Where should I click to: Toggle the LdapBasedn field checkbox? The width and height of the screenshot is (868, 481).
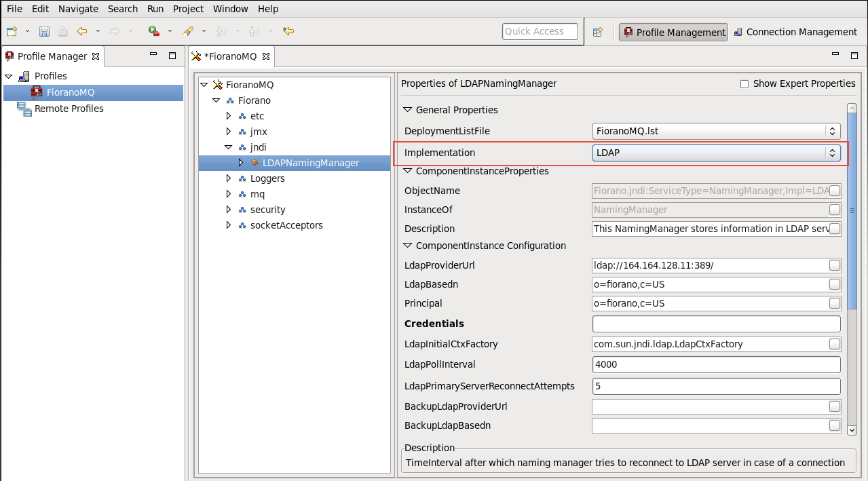click(x=835, y=284)
